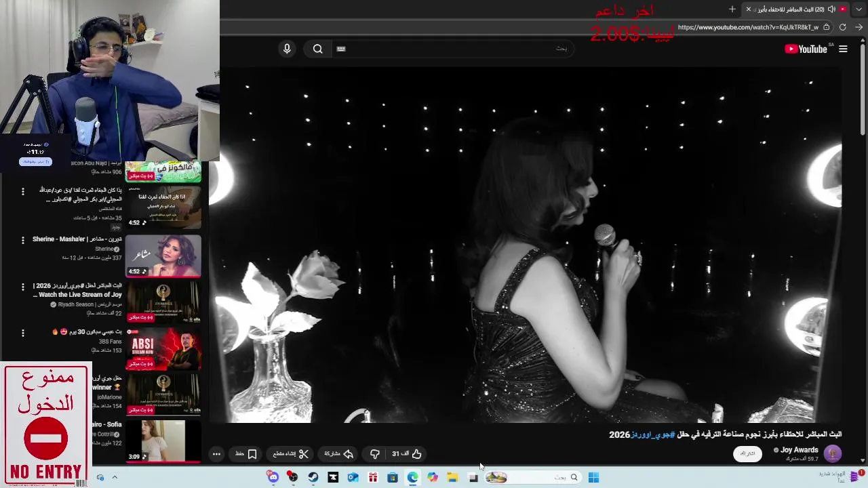Open Discord from taskbar
This screenshot has width=868, height=488.
pos(273,477)
